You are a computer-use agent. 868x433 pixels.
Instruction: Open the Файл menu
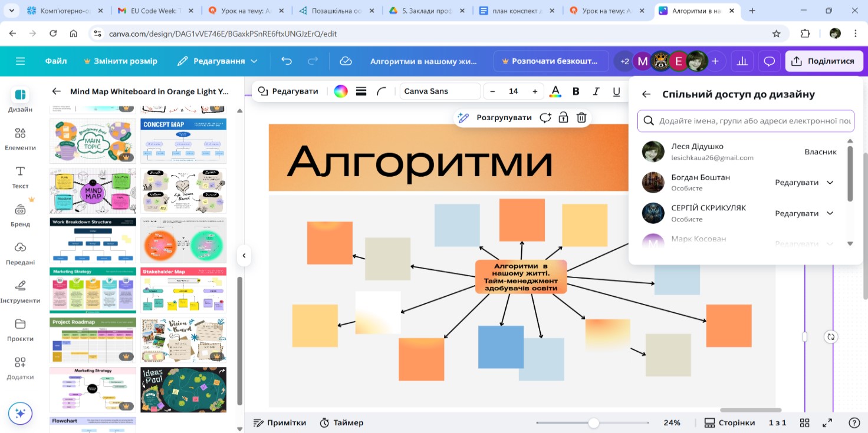tap(56, 61)
